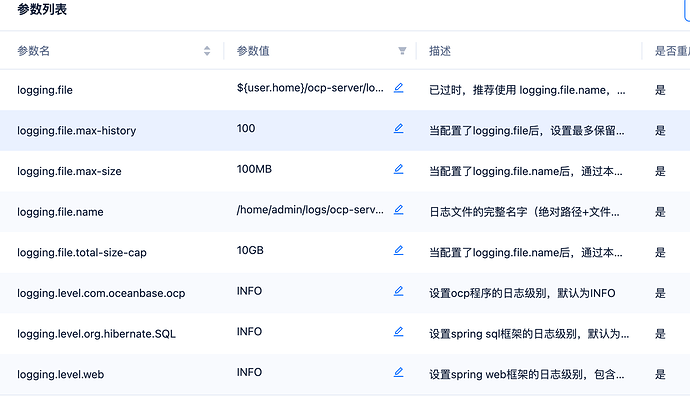Click description of logging.level.web row
The image size is (690, 396).
(527, 374)
